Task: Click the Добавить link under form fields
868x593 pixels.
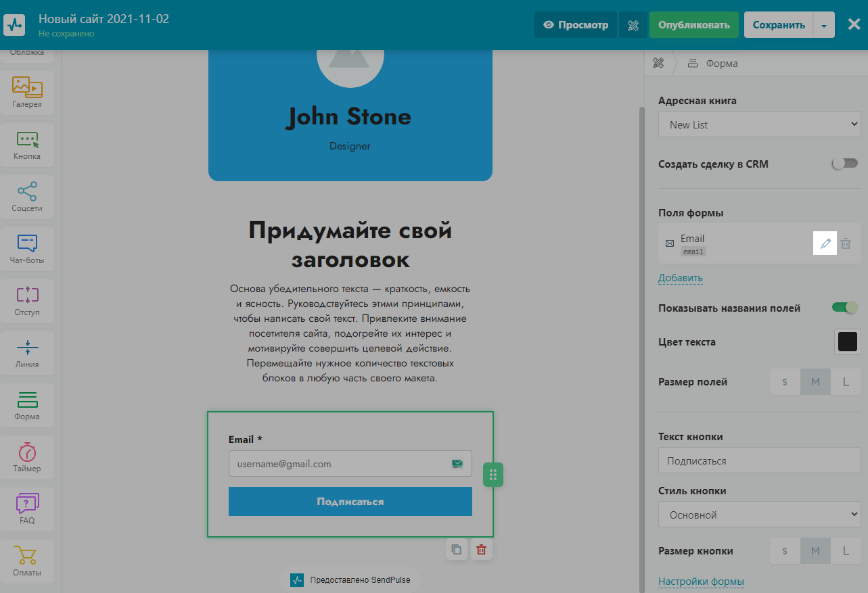Action: click(680, 278)
